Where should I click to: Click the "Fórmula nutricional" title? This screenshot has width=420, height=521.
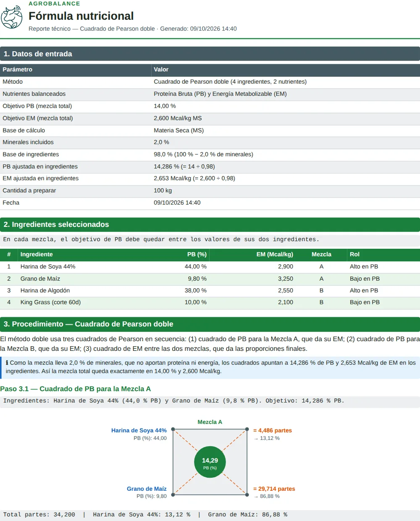[81, 16]
